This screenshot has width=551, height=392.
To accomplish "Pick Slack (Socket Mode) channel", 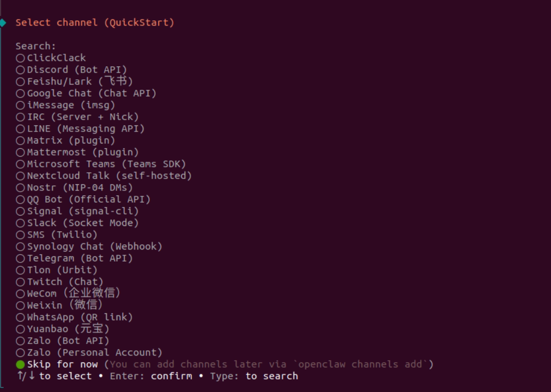I will pyautogui.click(x=77, y=223).
